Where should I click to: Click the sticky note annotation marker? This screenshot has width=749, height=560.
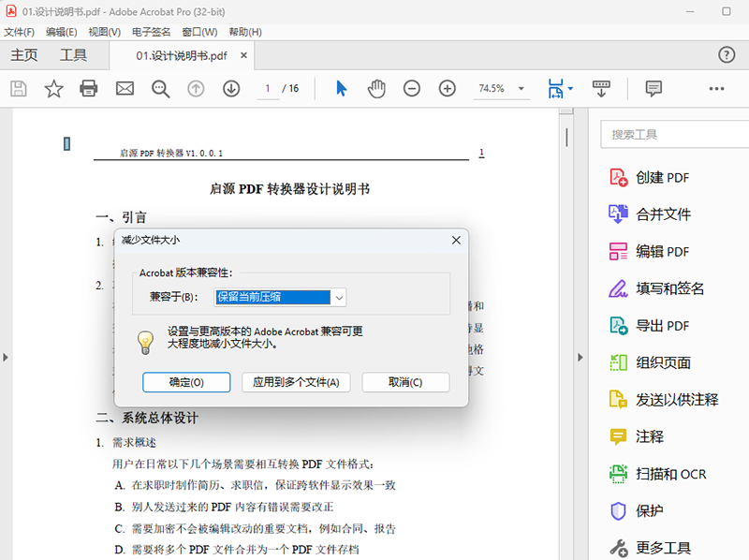tap(66, 144)
